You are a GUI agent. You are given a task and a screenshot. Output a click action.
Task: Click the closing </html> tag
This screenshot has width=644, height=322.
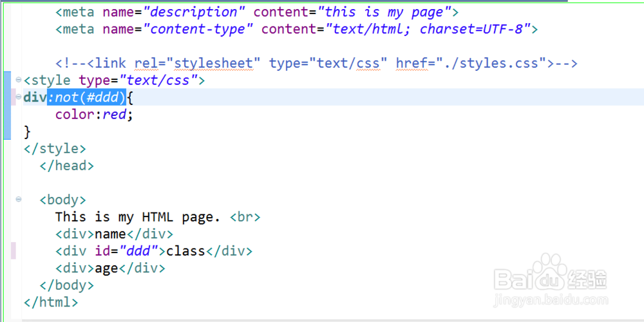coord(51,303)
